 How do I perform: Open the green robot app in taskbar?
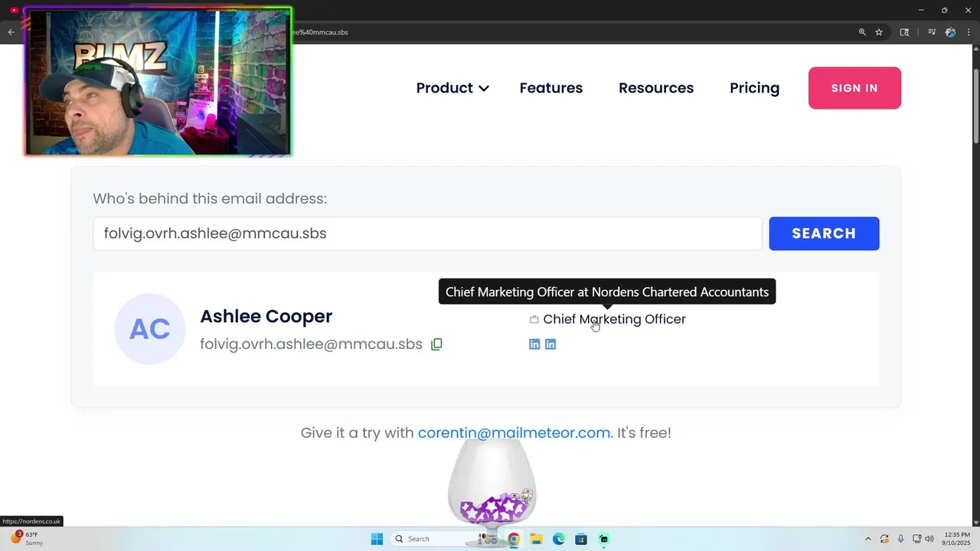click(x=604, y=539)
